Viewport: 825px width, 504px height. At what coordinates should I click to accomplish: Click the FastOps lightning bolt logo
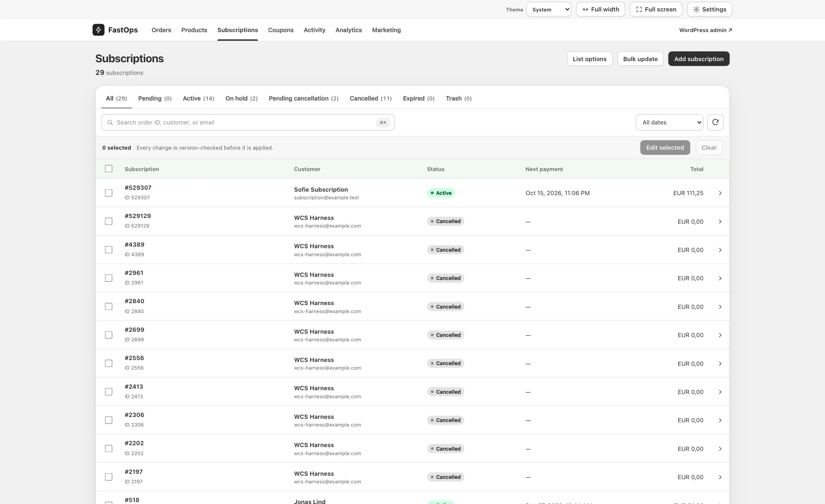coord(98,30)
